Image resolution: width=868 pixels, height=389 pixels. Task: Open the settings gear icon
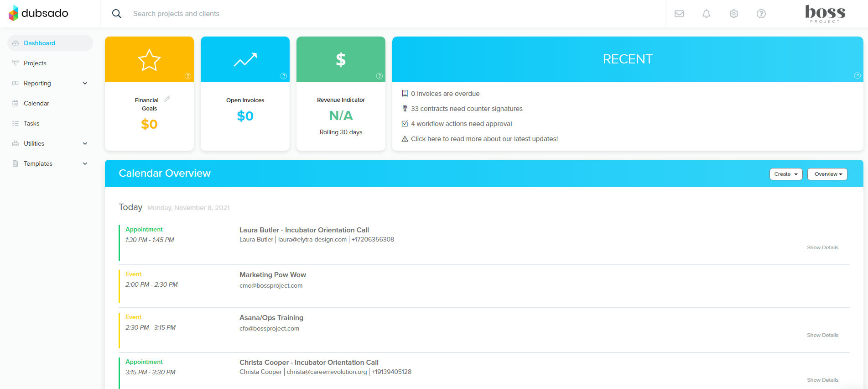[734, 14]
